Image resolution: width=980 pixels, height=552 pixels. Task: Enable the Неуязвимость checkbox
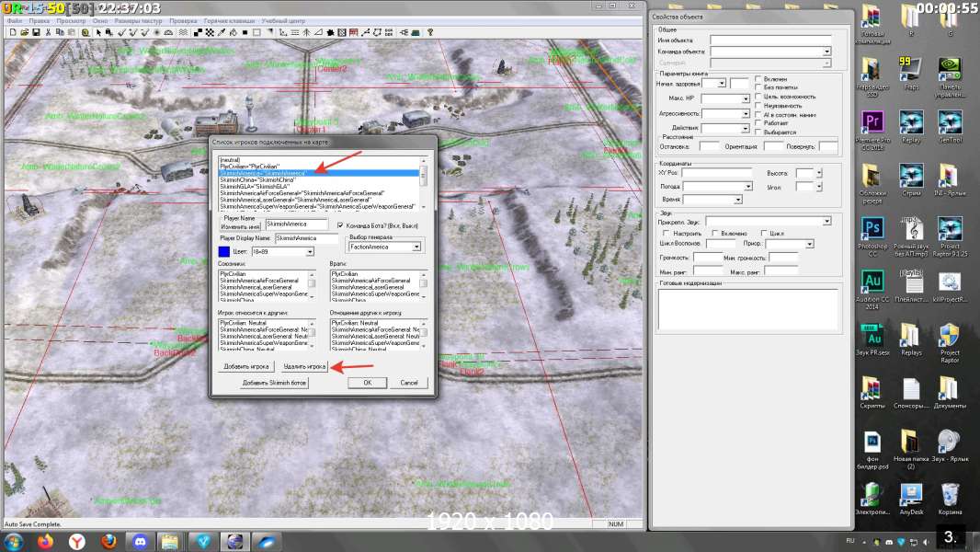pos(758,106)
